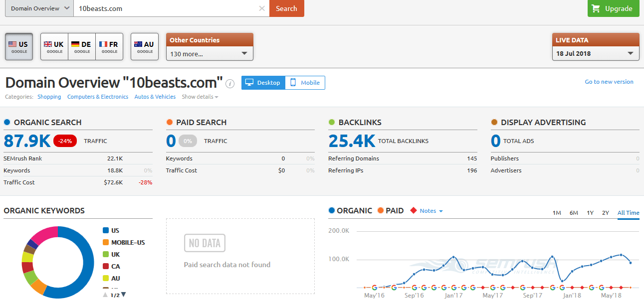Toggle the PAID series in the chart legend
The height and width of the screenshot is (308, 644).
[391, 211]
